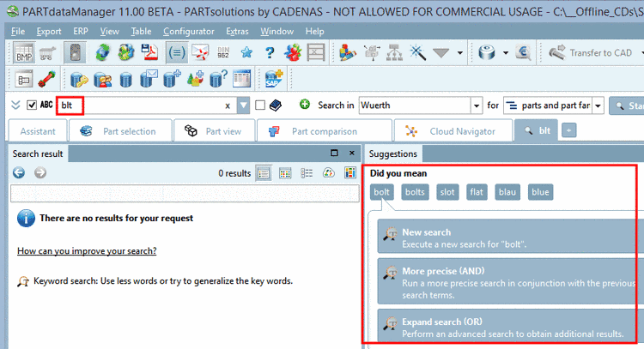
Task: Open the File menu
Action: click(18, 31)
